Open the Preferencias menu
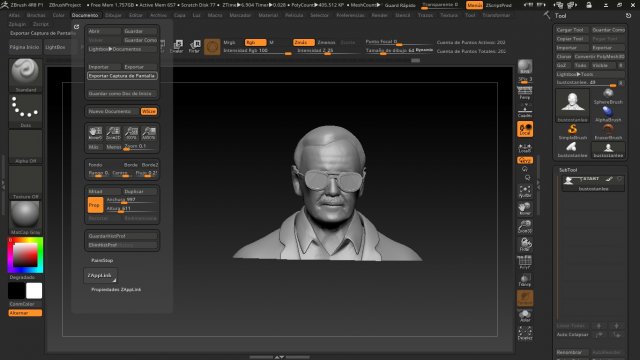640x360 pixels. (351, 15)
